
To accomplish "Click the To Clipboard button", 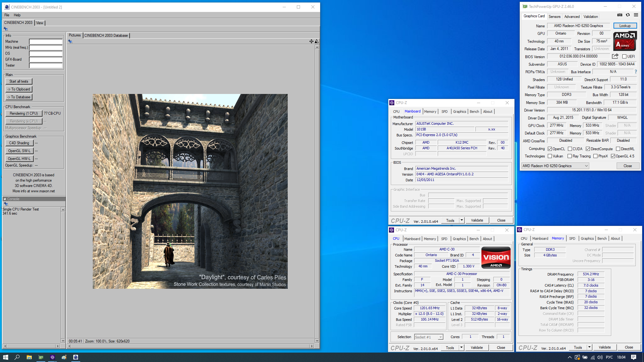I will tap(19, 89).
